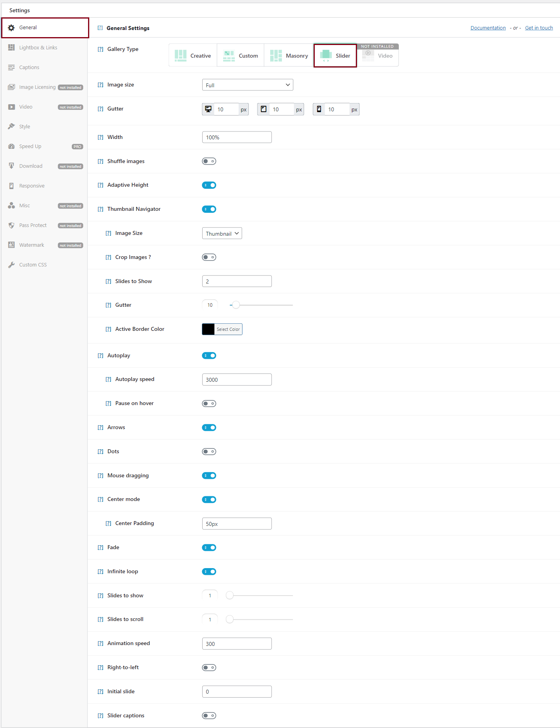Turn off the Adaptive Height switch

tap(209, 185)
